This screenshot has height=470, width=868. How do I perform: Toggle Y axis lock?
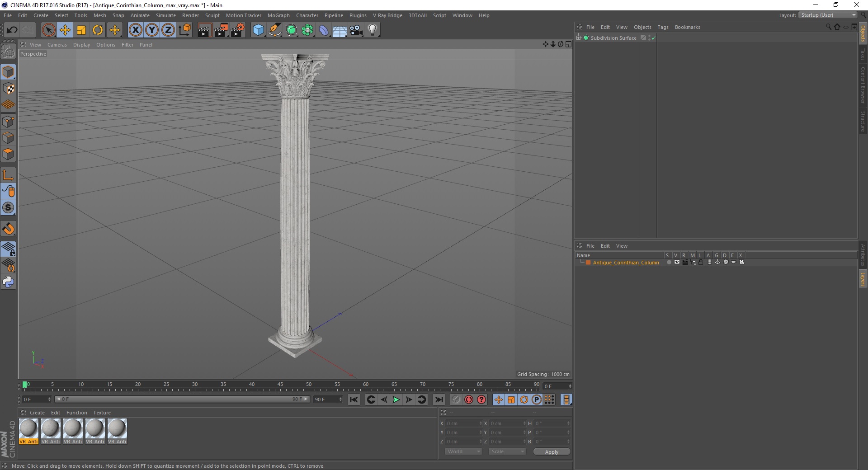point(152,30)
